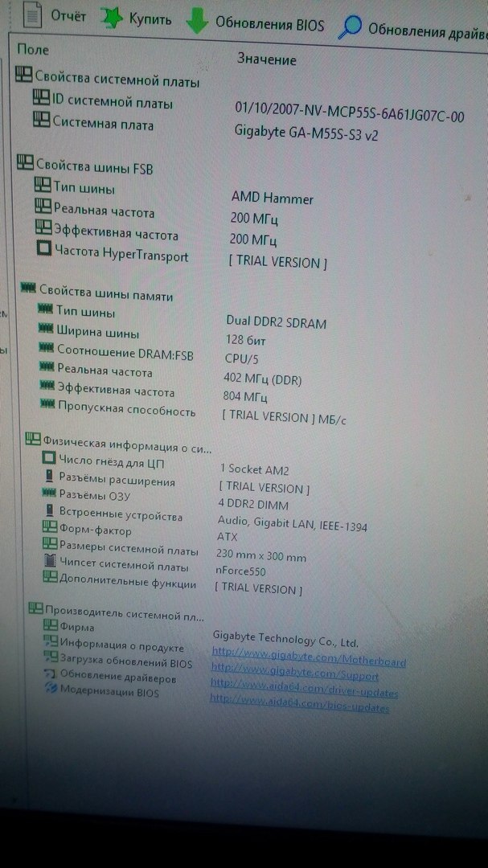Viewport: 488px width, 868px height.
Task: Open the aida64.com/driver-updates link
Action: point(304,690)
